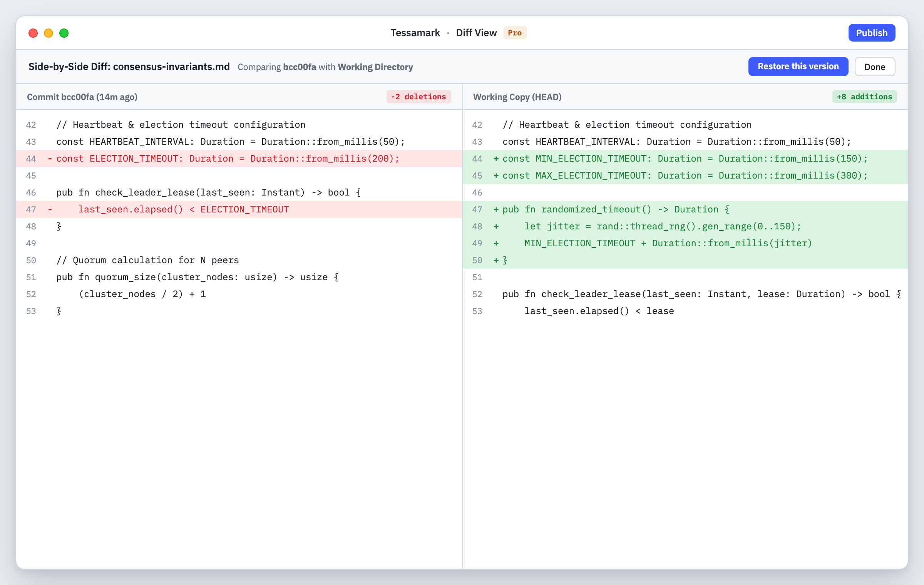Click the HEARTBEAT_INTERVAL line in the commit pane
Viewport: 924px width, 585px height.
[239, 142]
